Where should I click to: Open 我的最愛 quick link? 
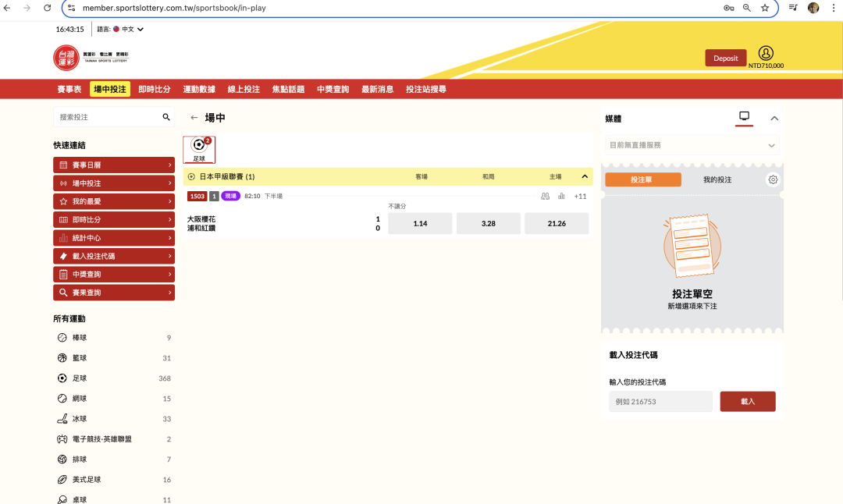pyautogui.click(x=114, y=201)
